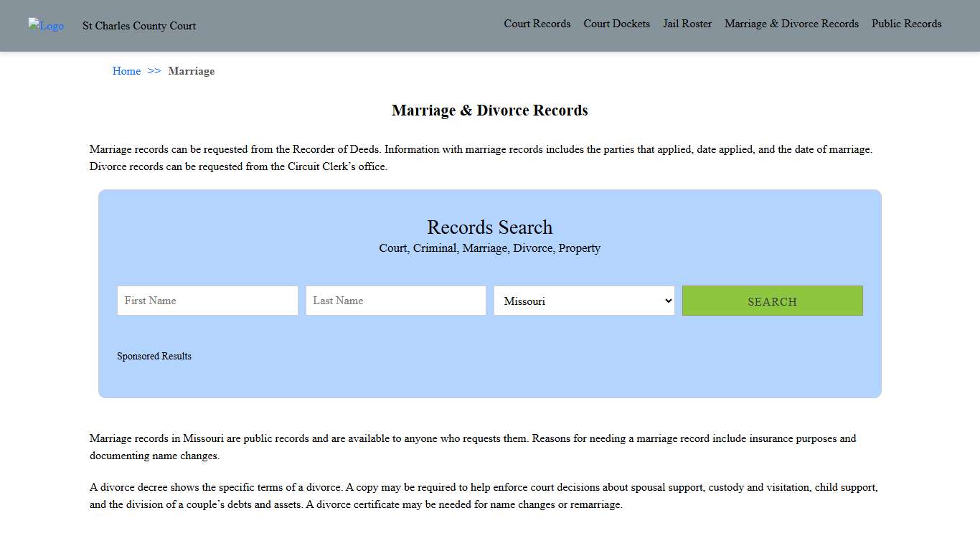This screenshot has height=551, width=980.
Task: Open Court Records navigation item
Action: [537, 24]
